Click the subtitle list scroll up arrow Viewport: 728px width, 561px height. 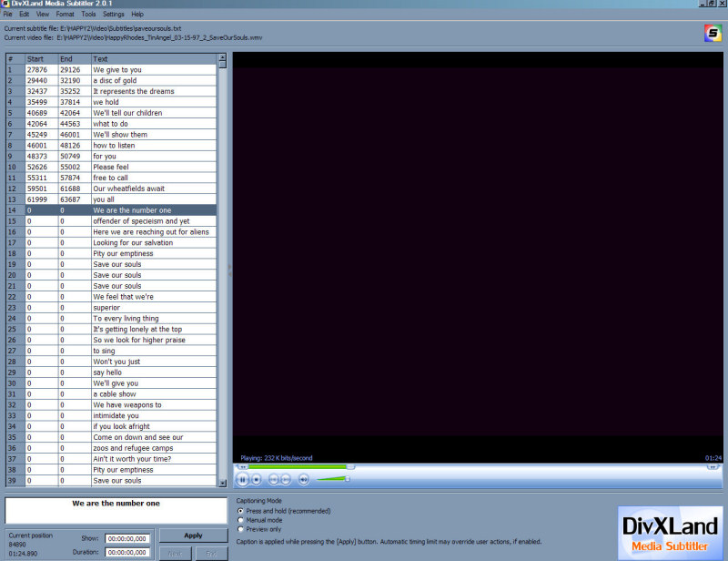pos(222,57)
